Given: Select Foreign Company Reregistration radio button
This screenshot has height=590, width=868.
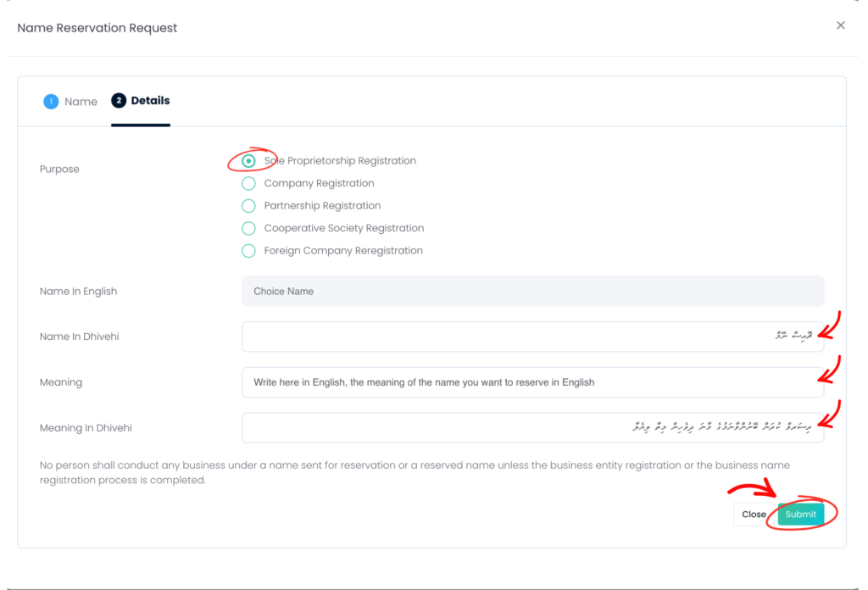Looking at the screenshot, I should coord(248,251).
